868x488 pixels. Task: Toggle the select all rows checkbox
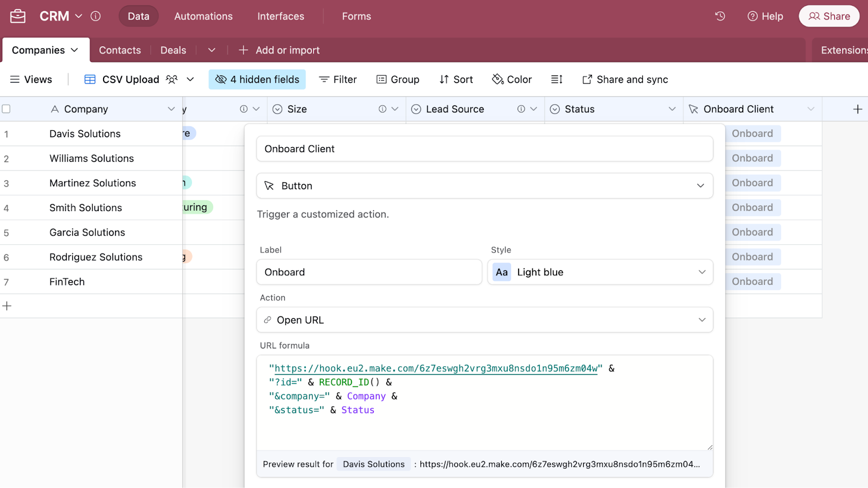pyautogui.click(x=7, y=109)
